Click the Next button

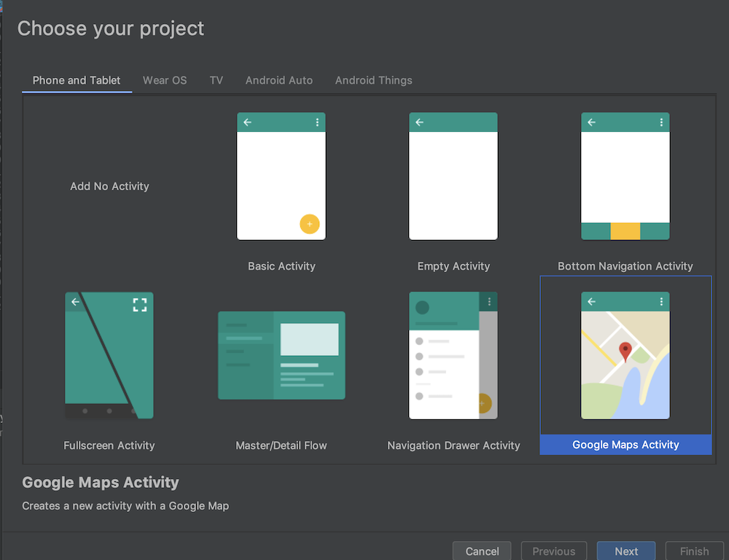[x=626, y=551]
